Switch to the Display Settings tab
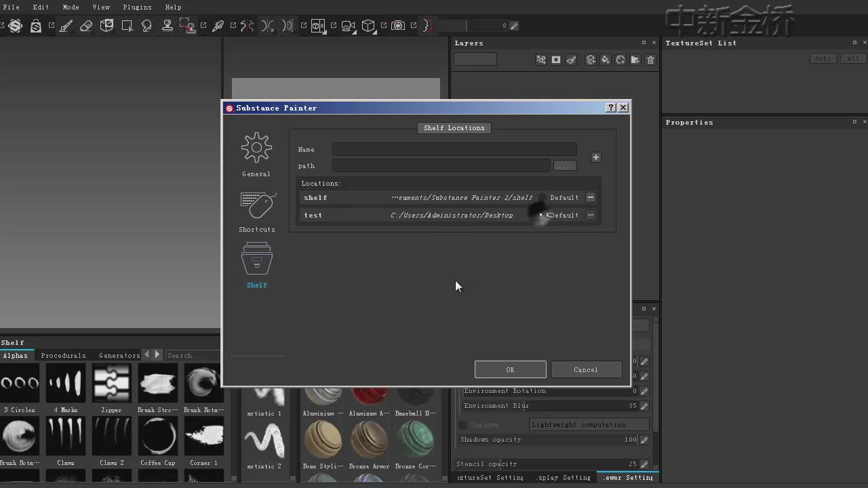 coord(564,478)
